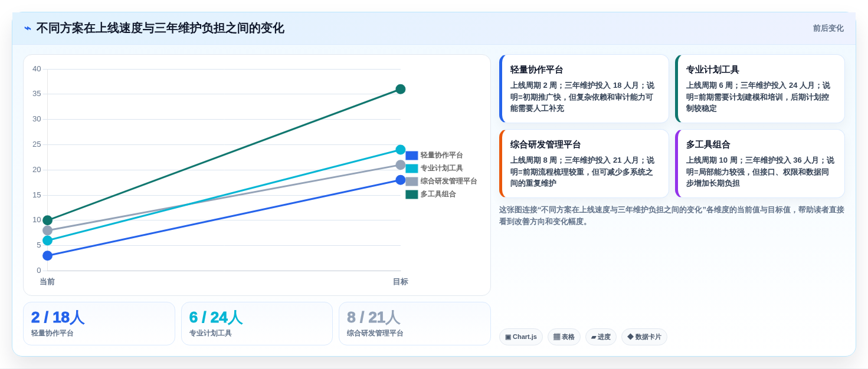Screen dimensions: 868x369
Task: Toggle the 综合研发管理平台 legend swatch
Action: [x=412, y=182]
